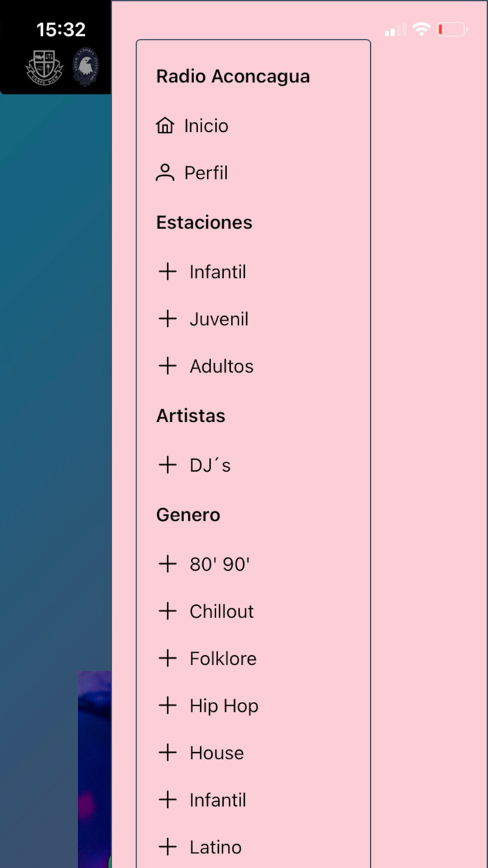Tap the eagle emblem icon top left
The image size is (488, 868).
pos(86,68)
